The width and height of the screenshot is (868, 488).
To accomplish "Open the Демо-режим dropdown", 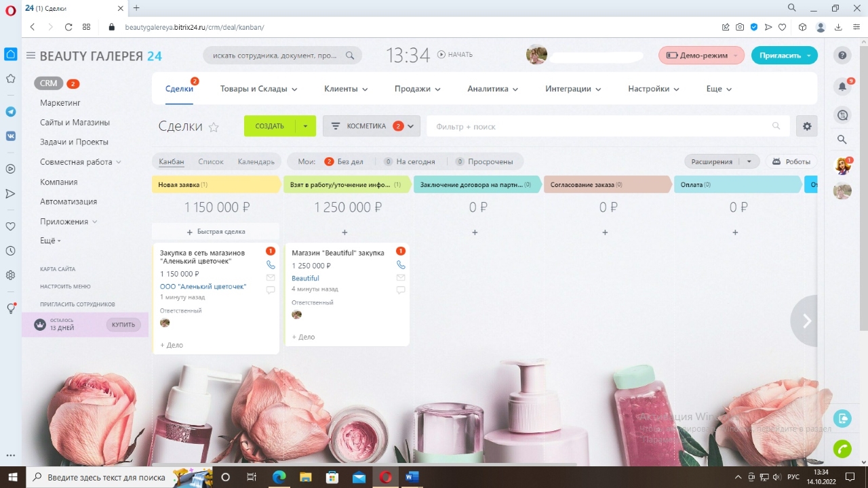I will click(x=701, y=56).
